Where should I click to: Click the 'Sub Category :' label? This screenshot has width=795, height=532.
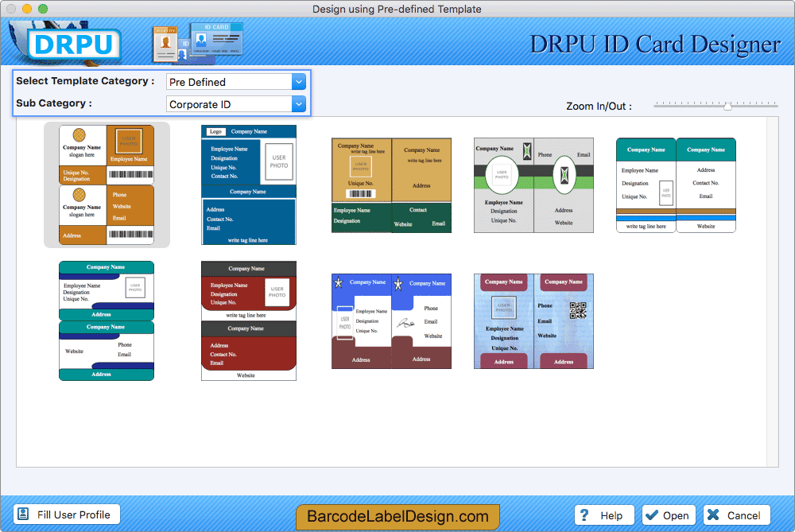tap(54, 103)
